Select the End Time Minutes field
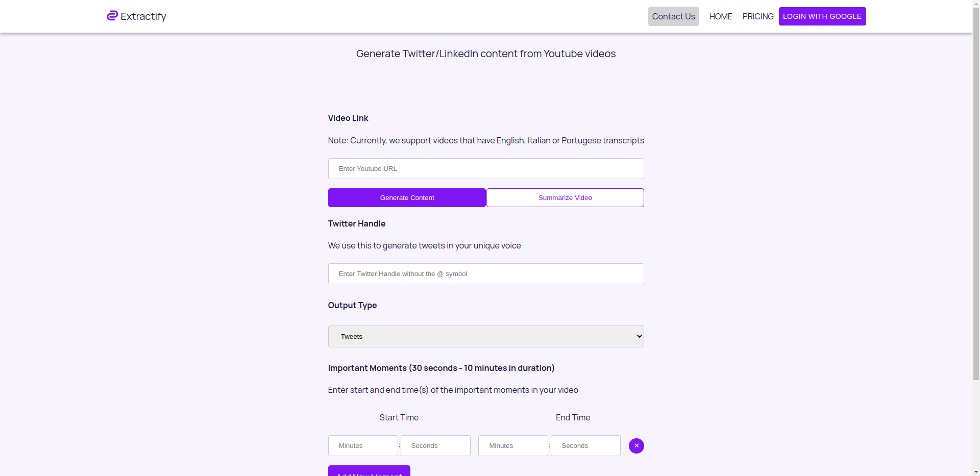This screenshot has height=476, width=980. tap(513, 446)
